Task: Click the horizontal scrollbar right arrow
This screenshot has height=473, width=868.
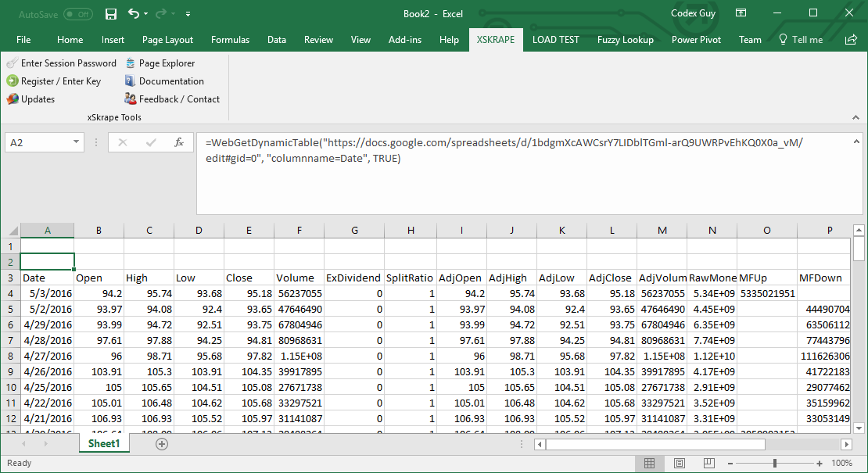Action: (846, 444)
